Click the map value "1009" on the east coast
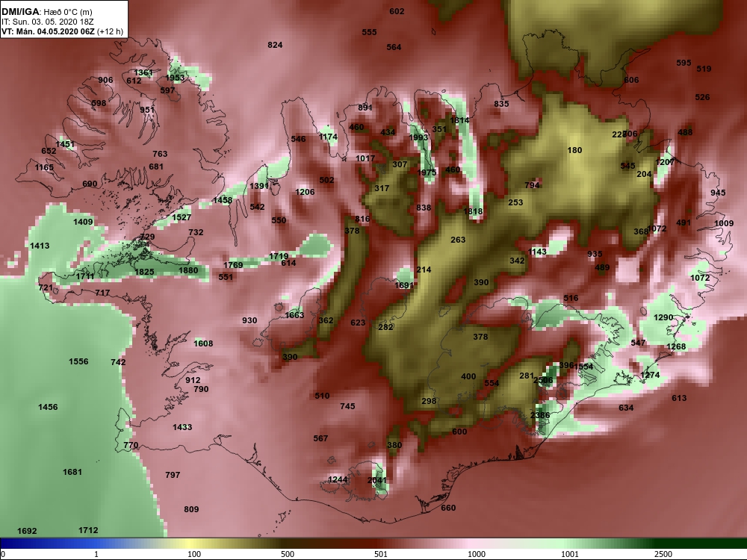Viewport: 747px width, 560px height. coord(724,223)
